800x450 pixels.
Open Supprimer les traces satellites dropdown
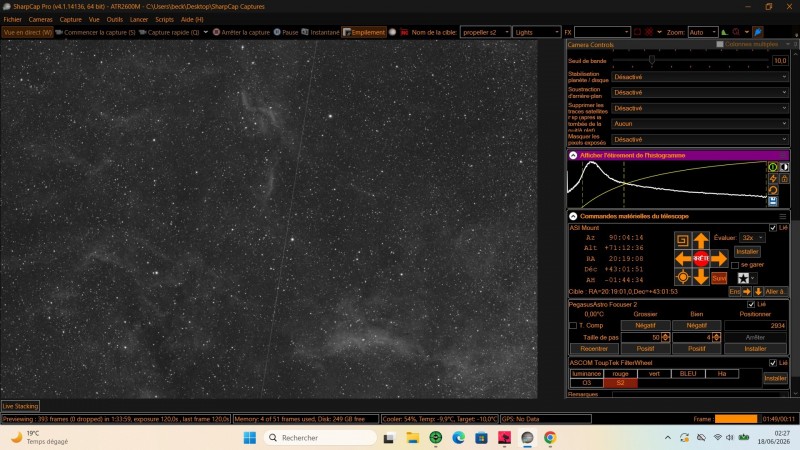[700, 108]
